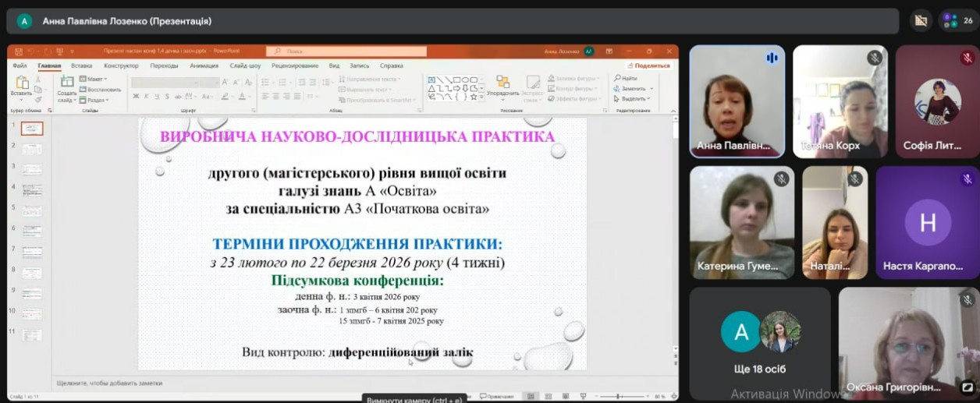This screenshot has width=980, height=403.
Task: Click the text highlight color pen
Action: coord(225,96)
